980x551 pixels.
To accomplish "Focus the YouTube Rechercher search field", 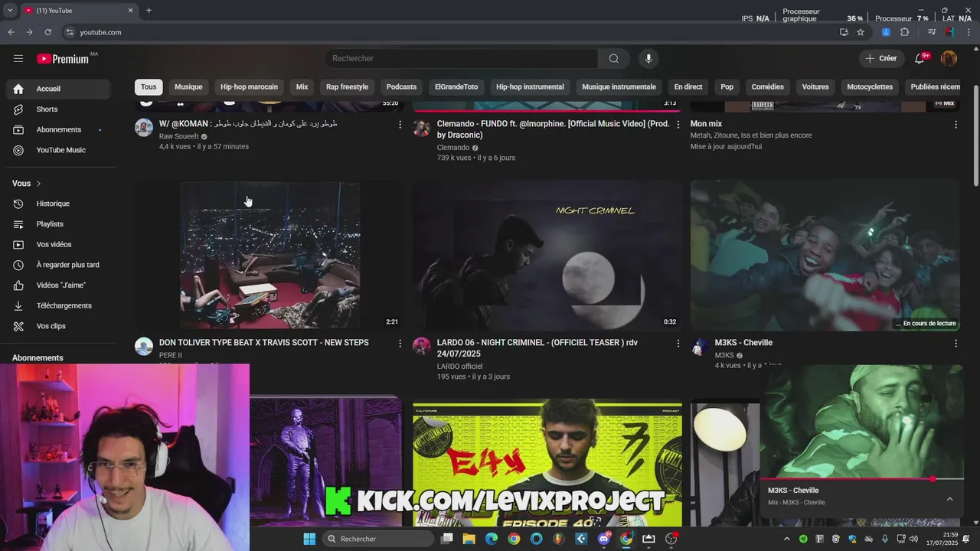I will pos(461,59).
